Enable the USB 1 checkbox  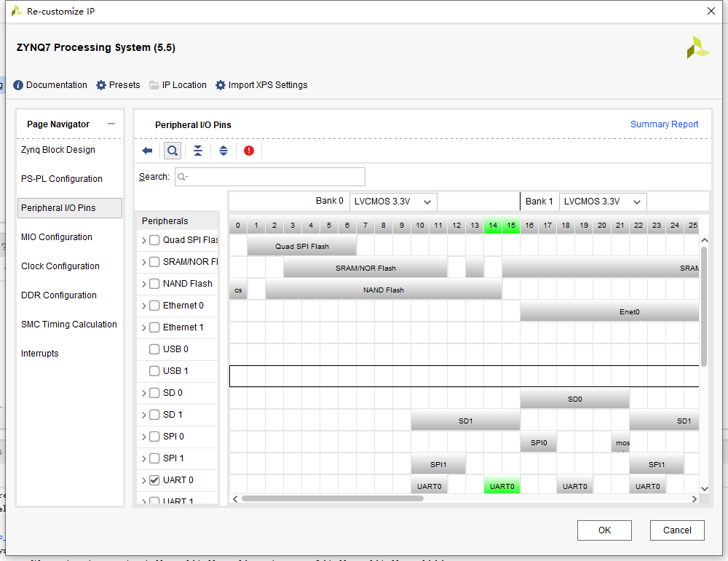[x=154, y=371]
